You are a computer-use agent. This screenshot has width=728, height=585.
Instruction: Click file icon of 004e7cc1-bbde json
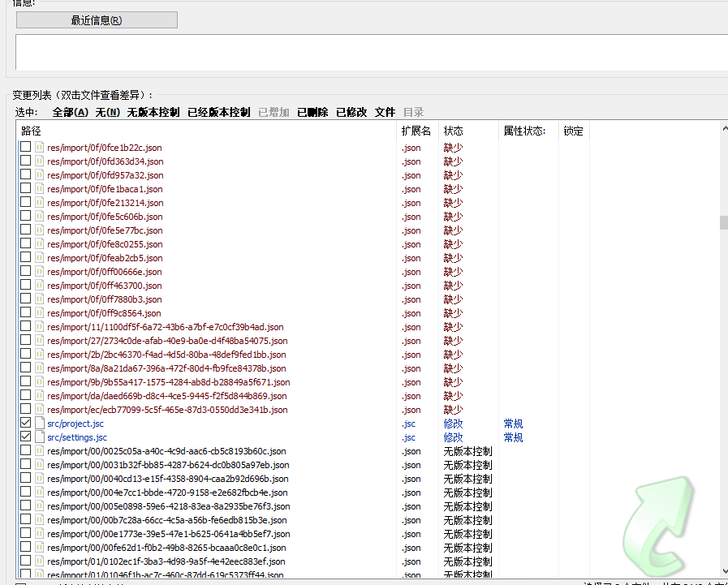coord(40,492)
